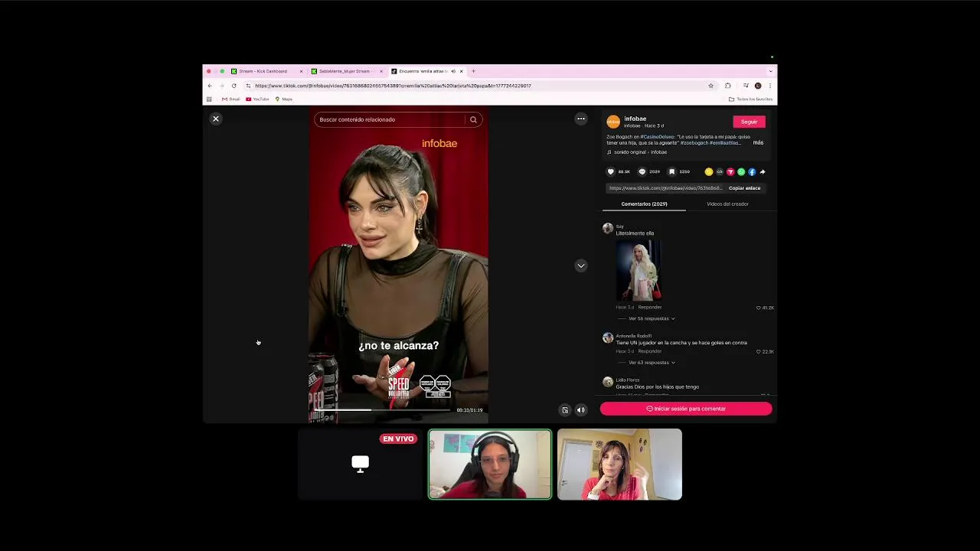Select the right-hand guest webcam tile
This screenshot has width=980, height=551.
(619, 465)
